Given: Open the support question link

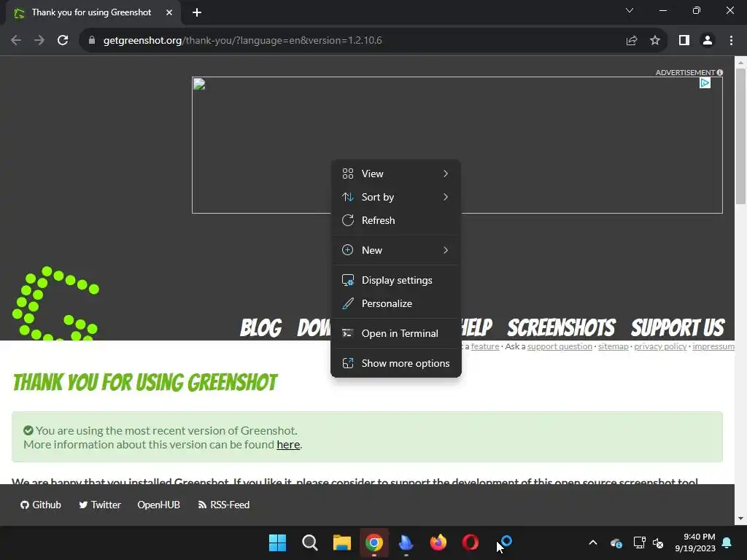Looking at the screenshot, I should click(x=560, y=346).
